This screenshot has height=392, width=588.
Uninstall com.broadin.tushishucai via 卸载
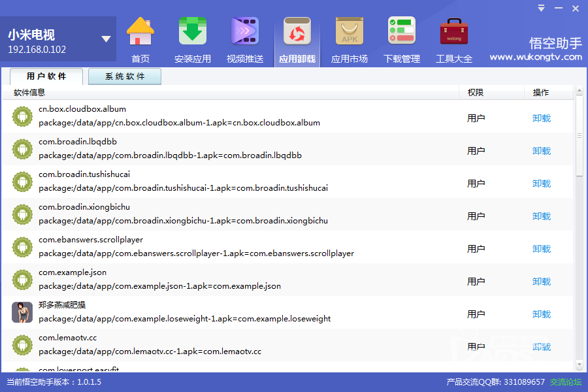[x=542, y=184]
